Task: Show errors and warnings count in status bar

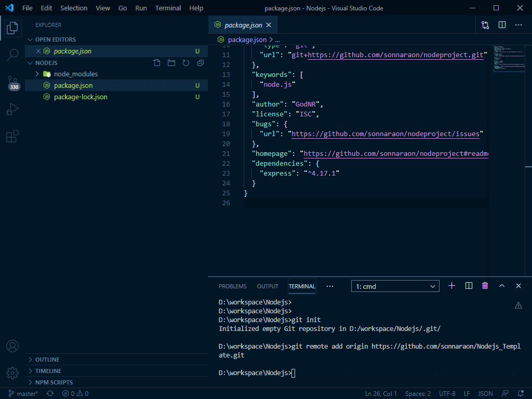Action: (75, 394)
